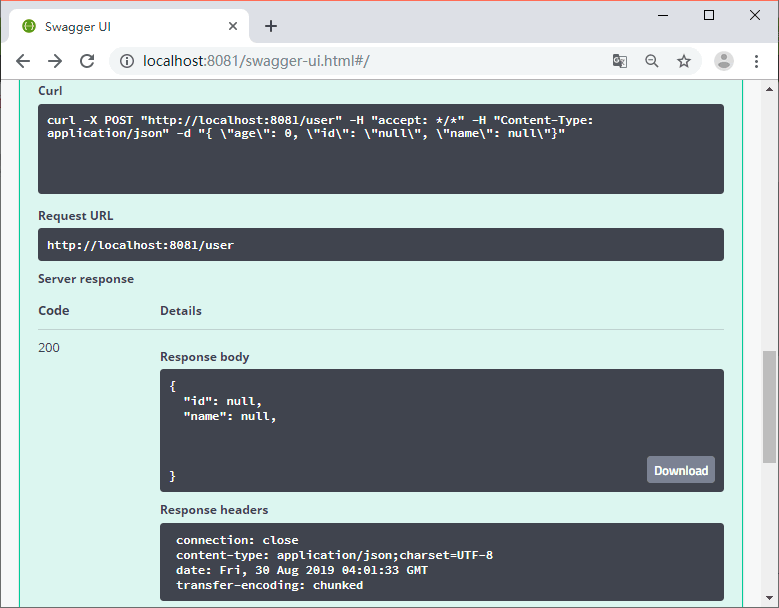The image size is (779, 608).
Task: Open the translate page icon
Action: click(x=620, y=61)
